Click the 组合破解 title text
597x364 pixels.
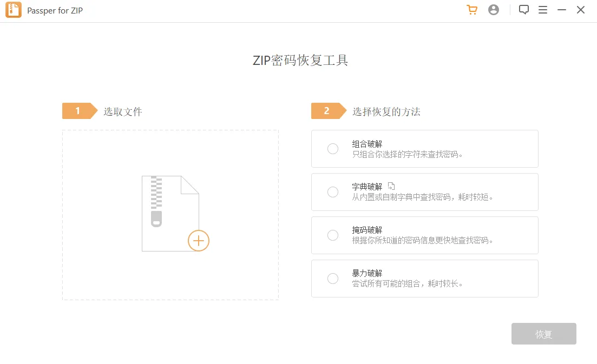(x=367, y=144)
